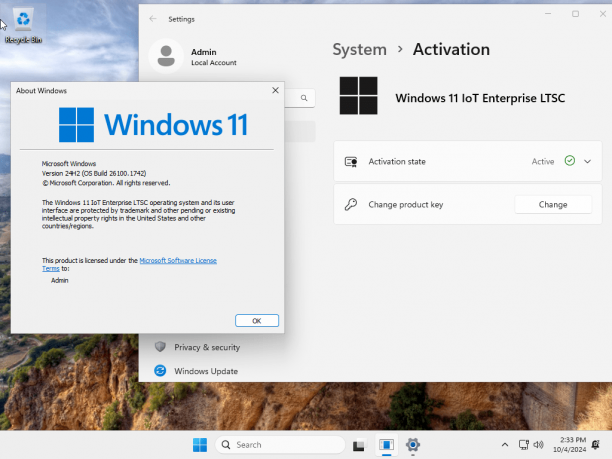Click OK in About Windows dialog
This screenshot has height=459, width=612.
257,321
